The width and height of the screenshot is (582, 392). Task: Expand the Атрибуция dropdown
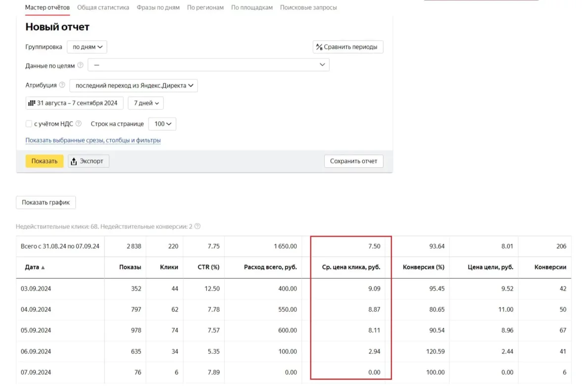pos(133,86)
